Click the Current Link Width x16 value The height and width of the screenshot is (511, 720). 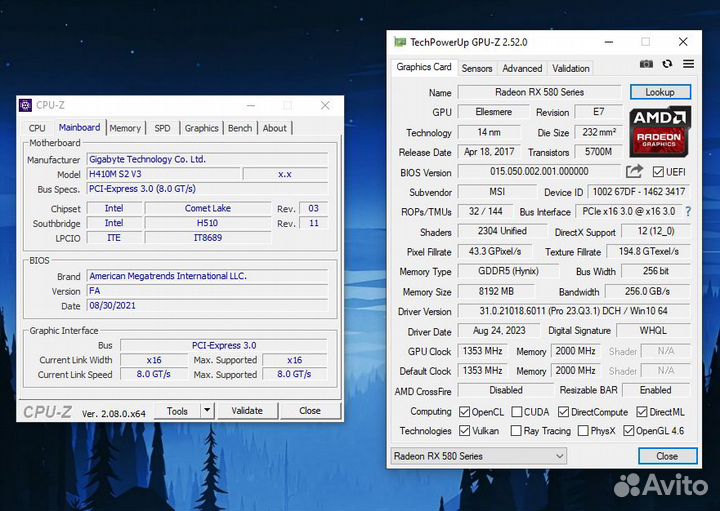(154, 360)
